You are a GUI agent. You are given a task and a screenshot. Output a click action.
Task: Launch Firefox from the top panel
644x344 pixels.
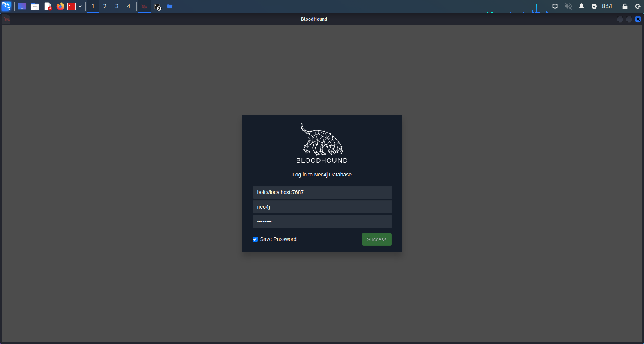point(60,6)
